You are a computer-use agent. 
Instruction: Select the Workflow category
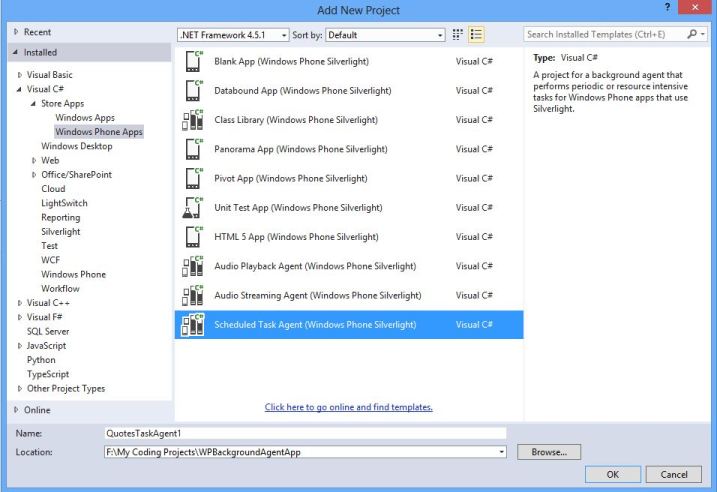[60, 289]
